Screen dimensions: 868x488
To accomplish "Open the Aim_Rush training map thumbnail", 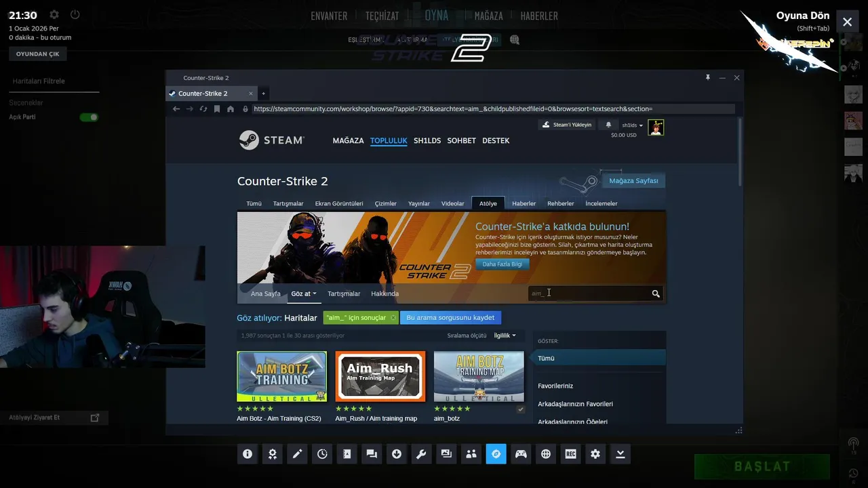I will 380,376.
